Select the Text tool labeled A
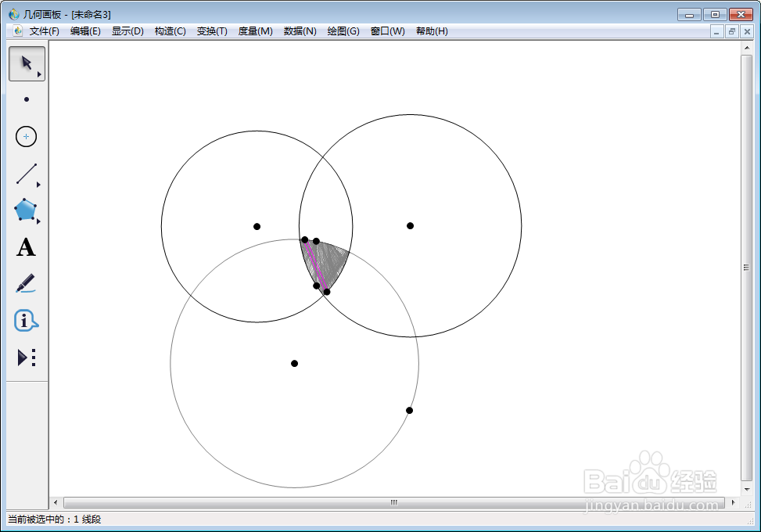The height and width of the screenshot is (532, 761). [26, 247]
